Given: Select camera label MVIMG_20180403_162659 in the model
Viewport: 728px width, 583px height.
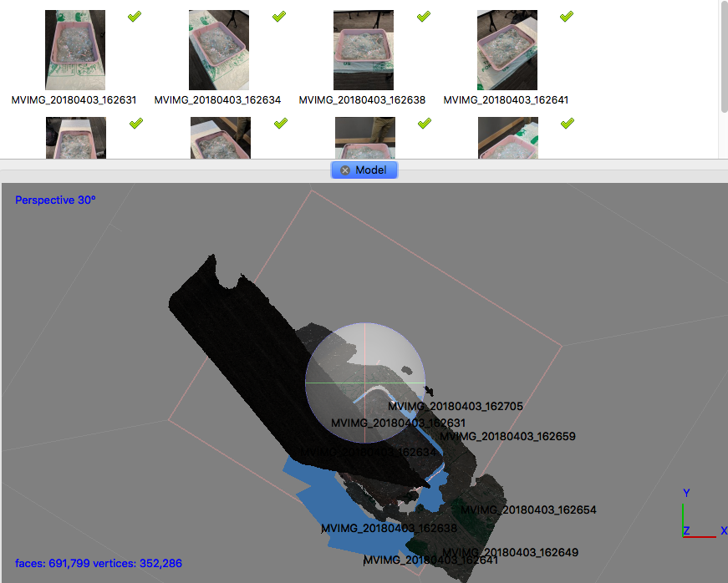Looking at the screenshot, I should point(507,436).
